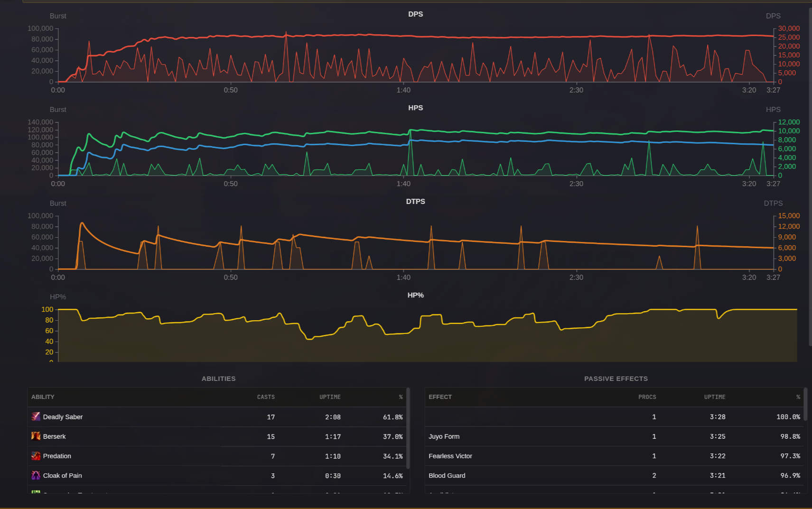
Task: Select the Blood Guard effect row
Action: [x=447, y=475]
